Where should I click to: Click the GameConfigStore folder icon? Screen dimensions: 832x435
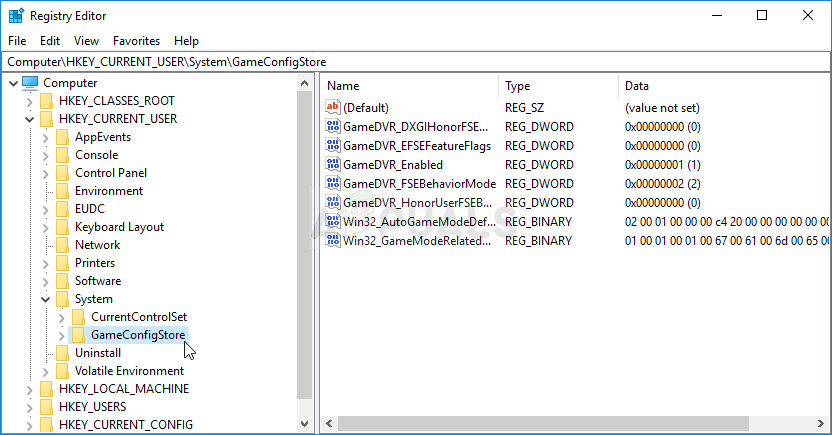(x=79, y=335)
